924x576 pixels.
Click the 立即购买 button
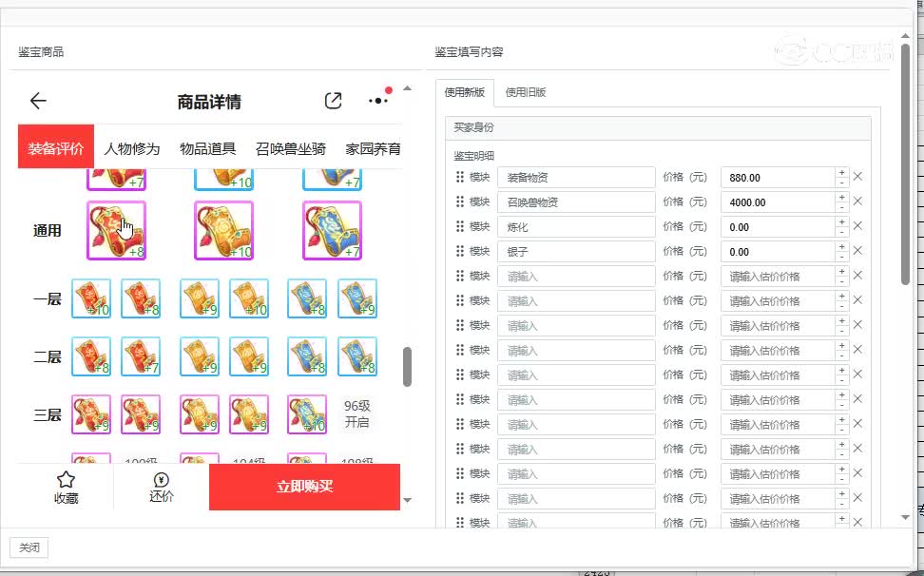pos(304,487)
